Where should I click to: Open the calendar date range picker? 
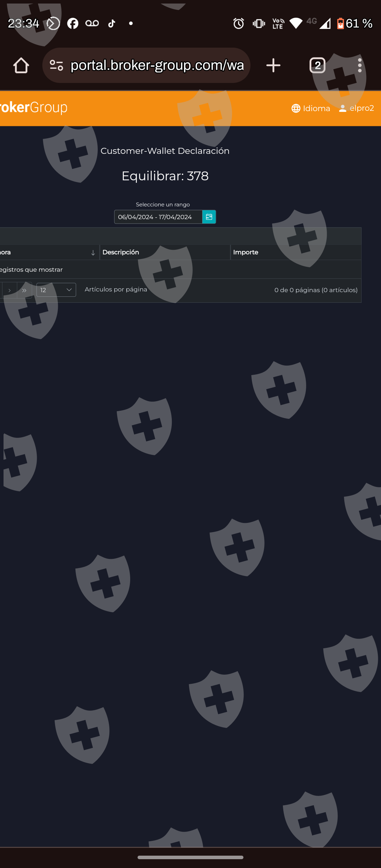pyautogui.click(x=209, y=217)
